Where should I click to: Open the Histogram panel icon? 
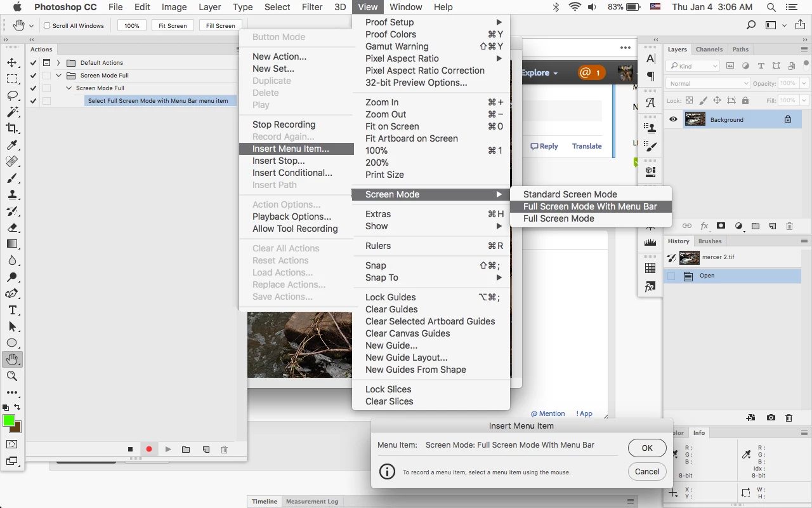coord(650,242)
